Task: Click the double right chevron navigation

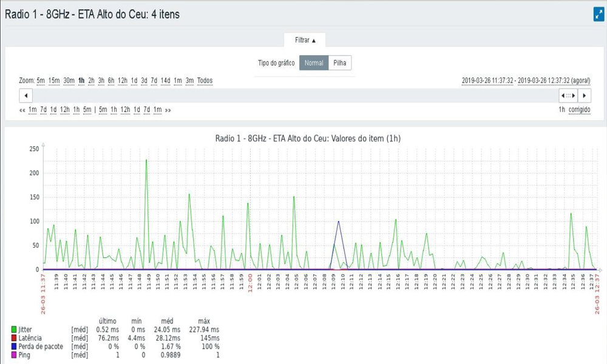Action: pyautogui.click(x=168, y=110)
